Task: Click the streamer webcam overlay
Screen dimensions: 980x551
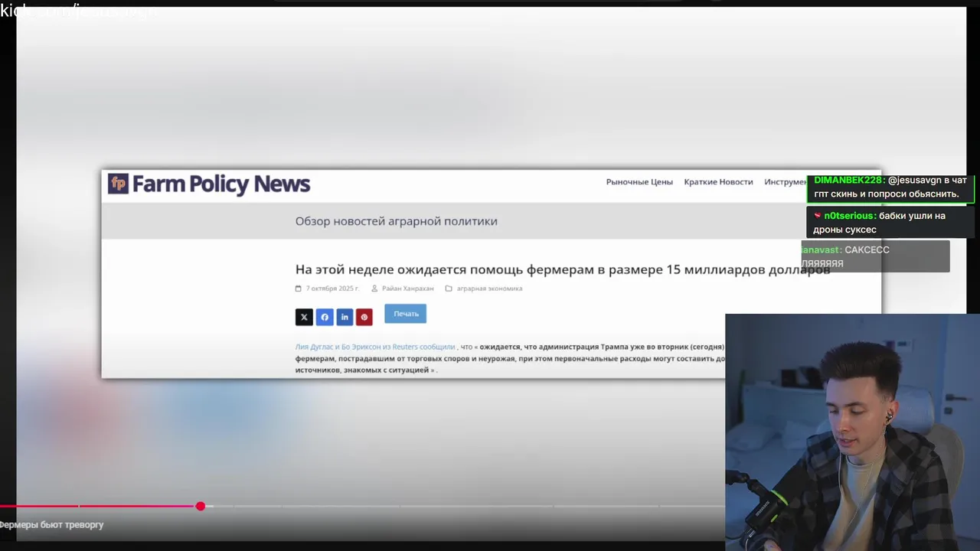Action: point(852,432)
